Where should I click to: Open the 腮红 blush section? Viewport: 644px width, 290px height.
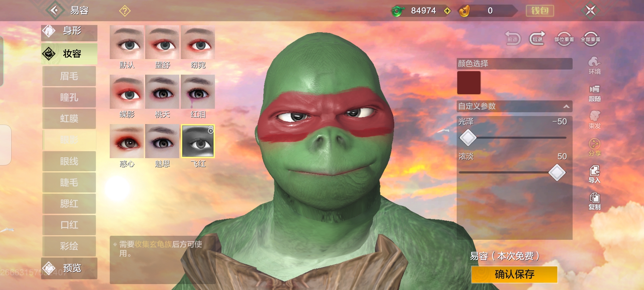pos(69,204)
